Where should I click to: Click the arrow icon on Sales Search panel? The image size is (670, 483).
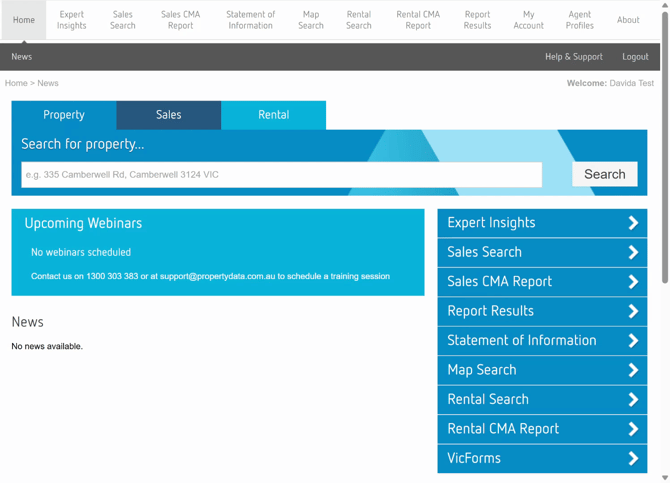633,253
